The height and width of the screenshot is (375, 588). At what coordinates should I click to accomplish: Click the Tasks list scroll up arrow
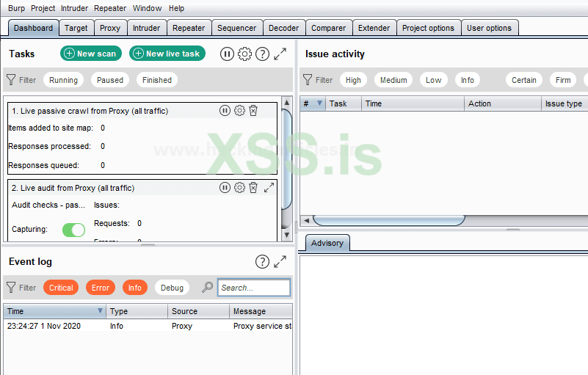pyautogui.click(x=286, y=102)
